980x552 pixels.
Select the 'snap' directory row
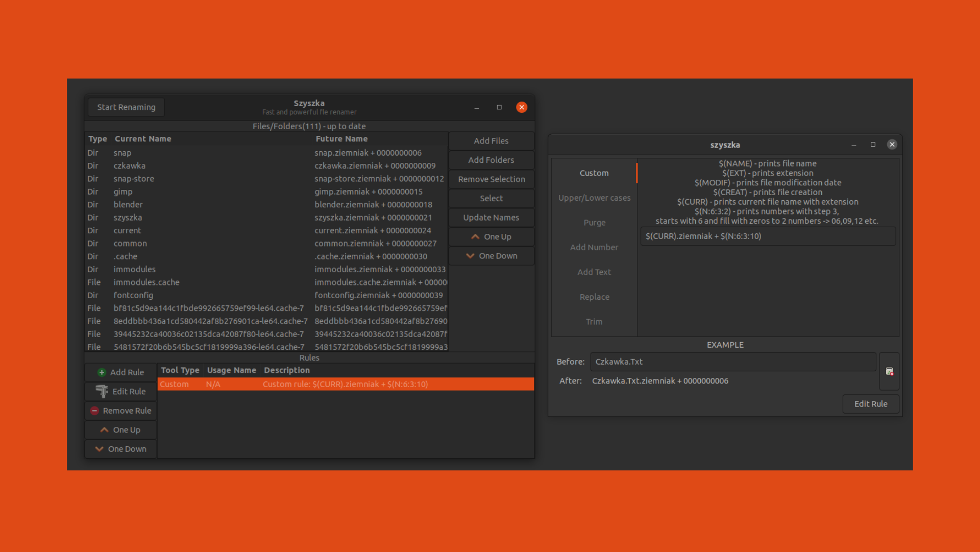266,153
